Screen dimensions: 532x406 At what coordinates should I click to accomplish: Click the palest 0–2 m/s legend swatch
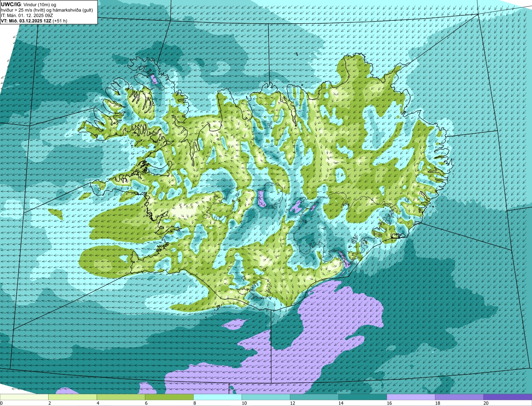[25, 397]
